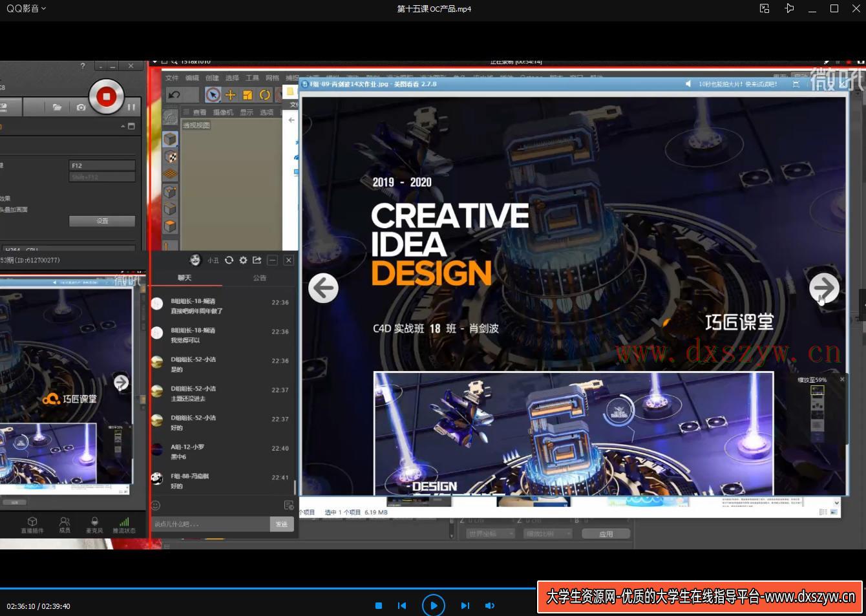Skip to the next video
The height and width of the screenshot is (616, 866).
(465, 606)
